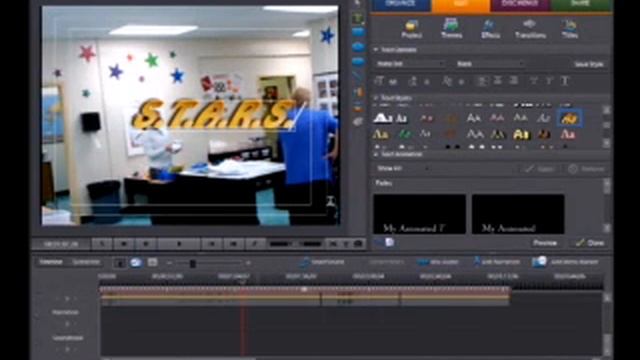Apply center text alignment

[x=498, y=81]
